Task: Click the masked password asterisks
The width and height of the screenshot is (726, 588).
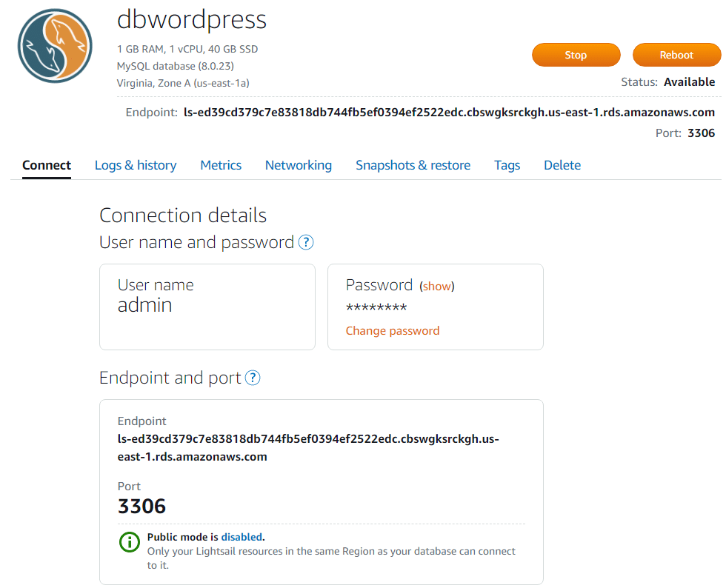Action: click(x=376, y=308)
